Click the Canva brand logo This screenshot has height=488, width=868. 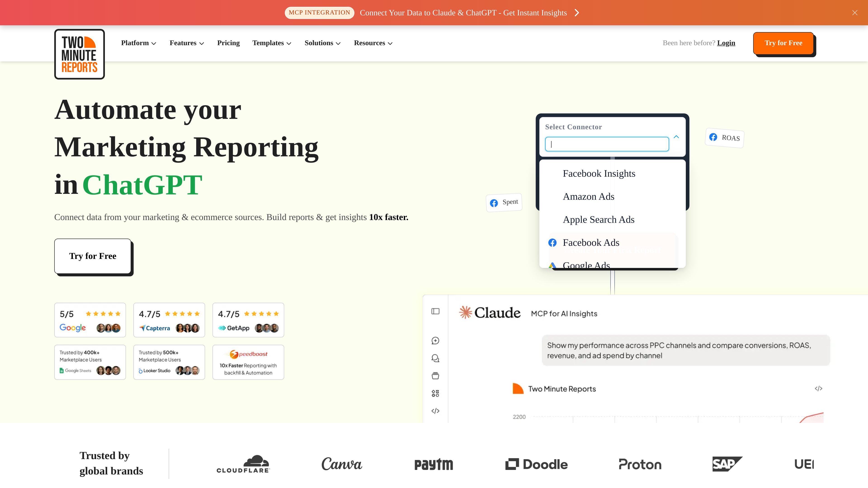coord(342,464)
